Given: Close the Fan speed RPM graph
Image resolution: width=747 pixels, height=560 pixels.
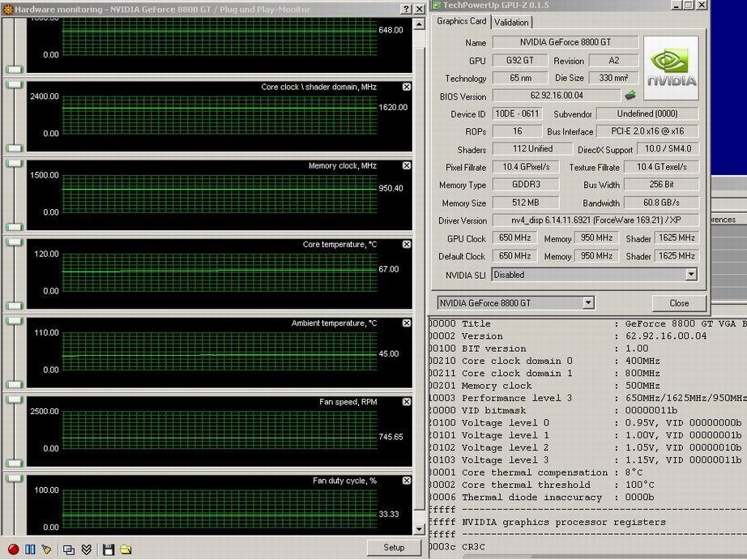Looking at the screenshot, I should (x=407, y=402).
